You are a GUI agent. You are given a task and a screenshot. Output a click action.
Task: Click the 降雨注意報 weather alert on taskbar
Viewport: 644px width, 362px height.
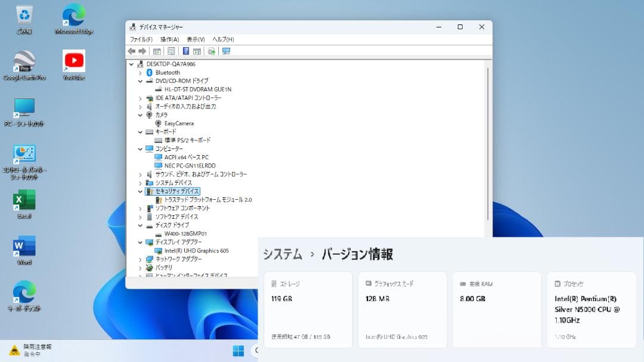tap(27, 351)
